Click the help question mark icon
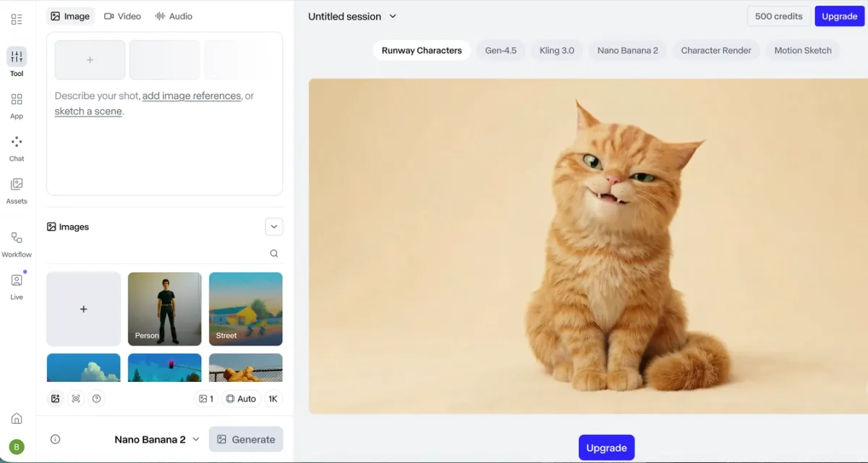 tap(97, 399)
